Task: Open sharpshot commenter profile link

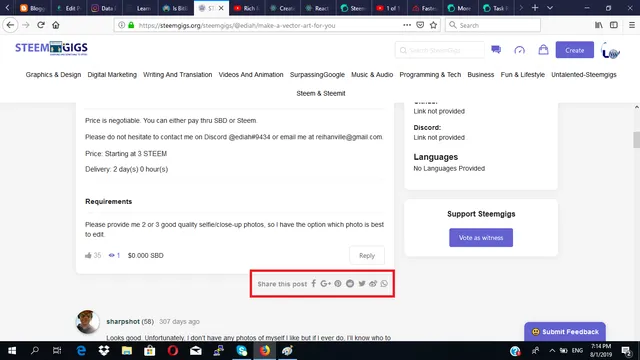Action: click(123, 322)
